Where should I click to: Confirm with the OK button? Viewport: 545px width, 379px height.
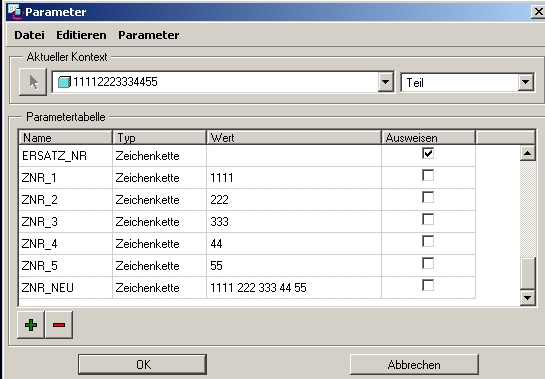143,364
